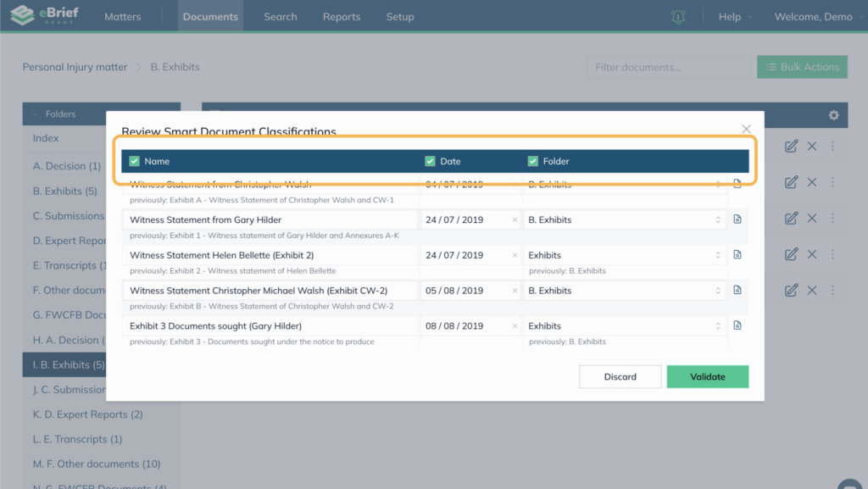Edit the Exhibit 3 Documents sought name field
868x489 pixels.
pos(271,325)
